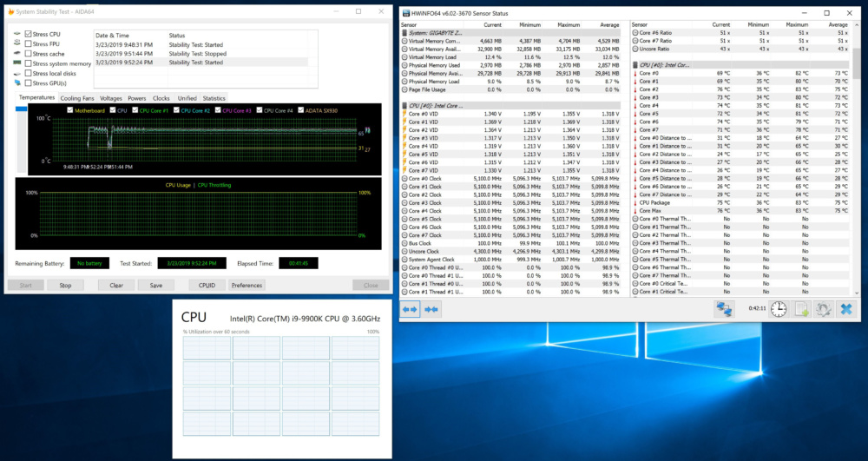Click the clock reset timer icon in HWiNFO64
This screenshot has height=461, width=868.
(x=779, y=309)
